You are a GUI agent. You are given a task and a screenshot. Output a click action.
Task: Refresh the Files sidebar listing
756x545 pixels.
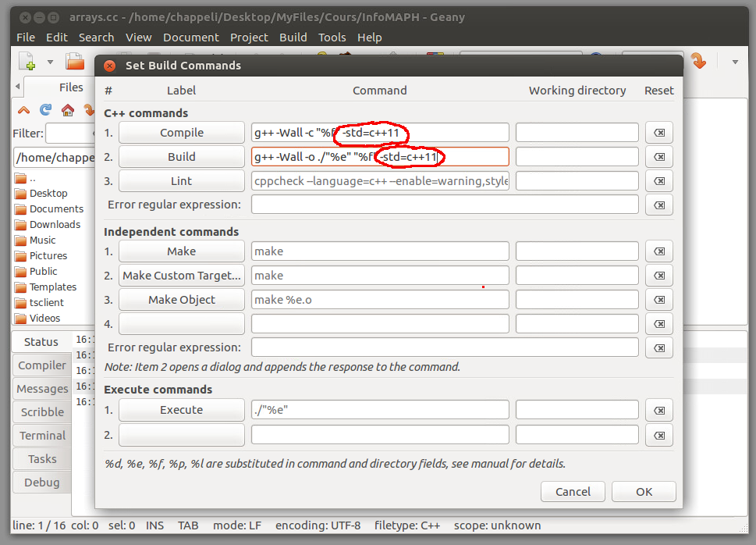coord(45,110)
